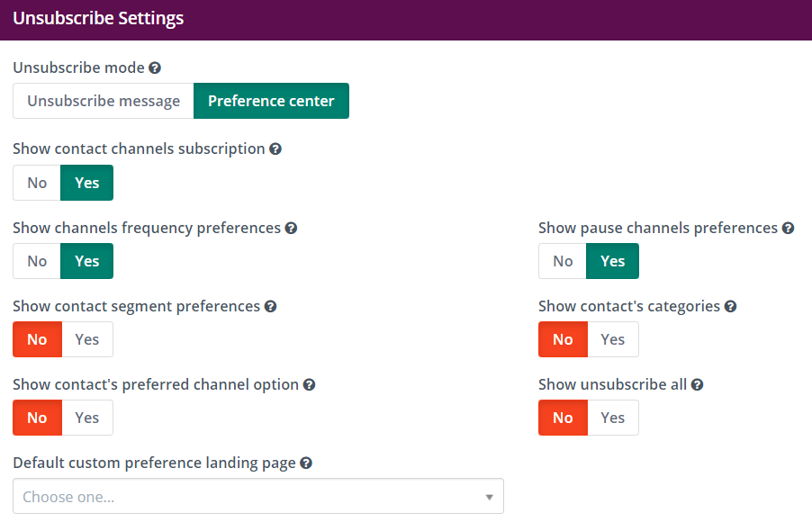
Task: Click the dropdown arrow on Choose one field
Action: [489, 497]
